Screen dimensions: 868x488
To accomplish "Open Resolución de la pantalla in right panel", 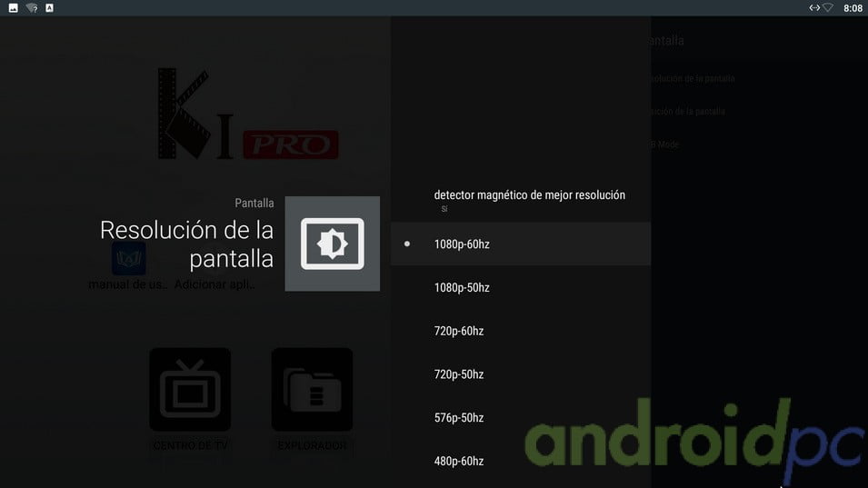I will [x=693, y=78].
